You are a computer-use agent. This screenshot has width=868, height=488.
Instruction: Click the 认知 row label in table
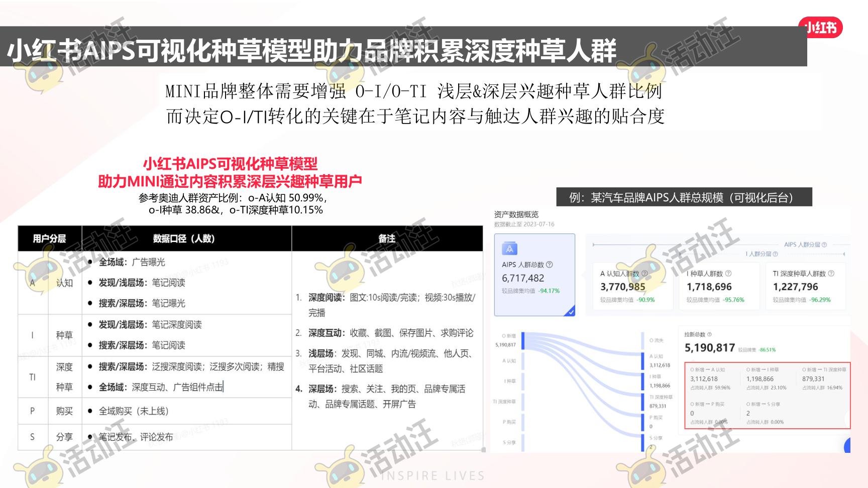tap(64, 283)
